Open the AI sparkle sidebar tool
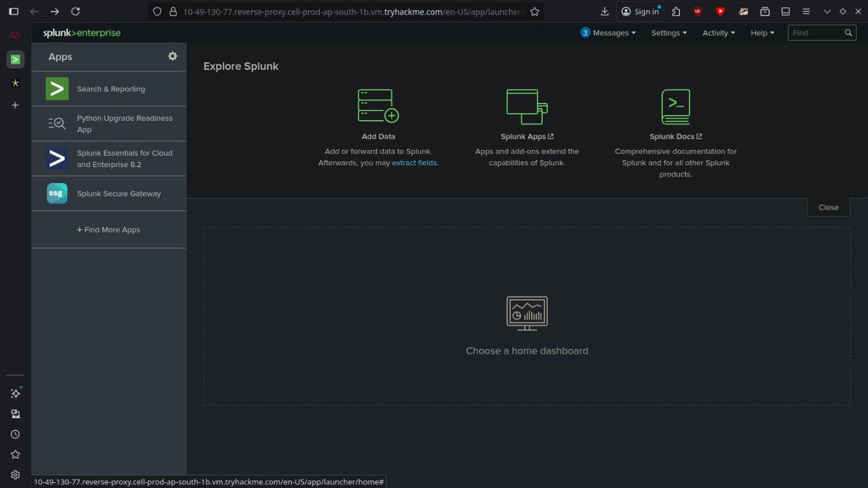Screen dimensions: 868x488 coord(15,393)
